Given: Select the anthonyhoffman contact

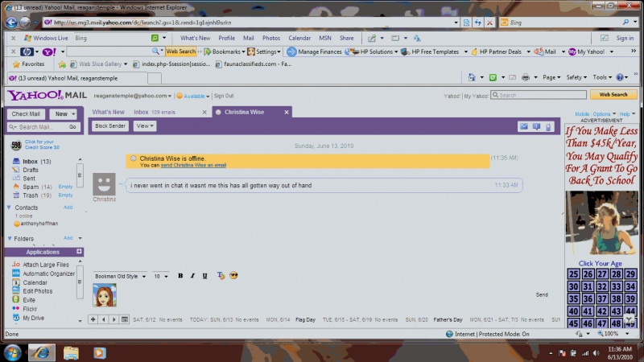Looking at the screenshot, I should pos(36,224).
